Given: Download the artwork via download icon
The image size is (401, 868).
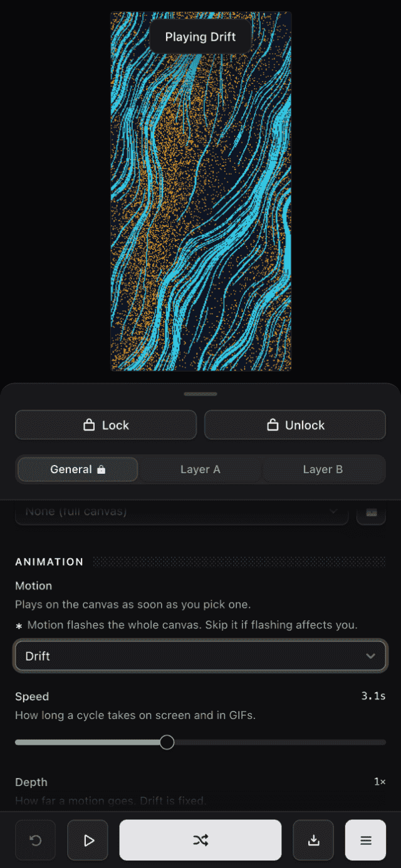Looking at the screenshot, I should point(313,840).
